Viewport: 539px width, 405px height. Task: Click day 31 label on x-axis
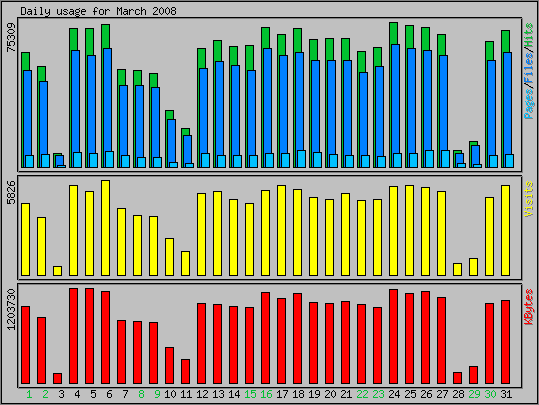pos(506,394)
